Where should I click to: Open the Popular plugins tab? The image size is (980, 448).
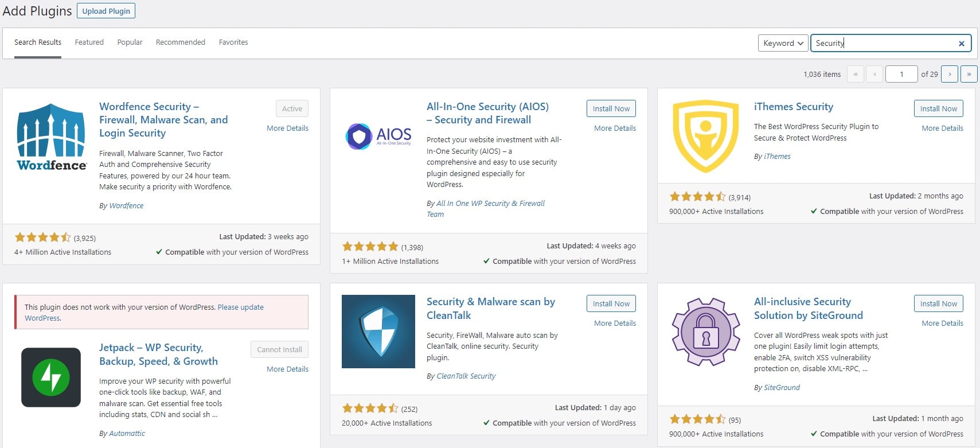click(130, 42)
